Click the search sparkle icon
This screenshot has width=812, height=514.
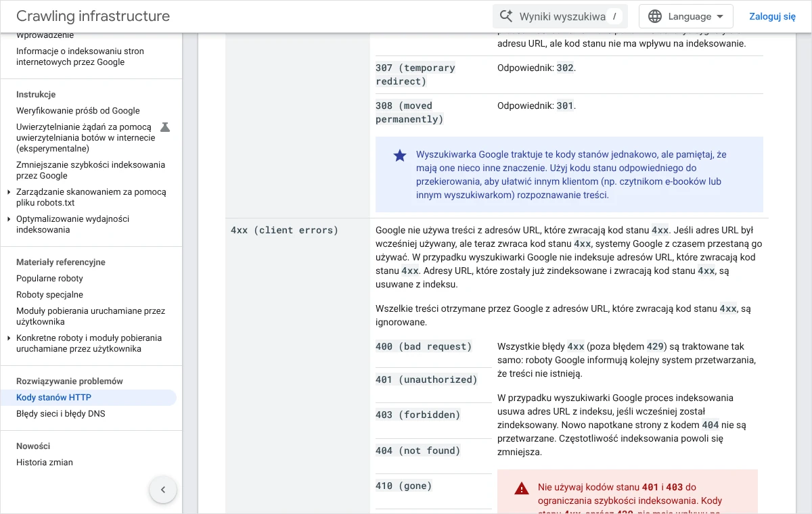point(505,16)
